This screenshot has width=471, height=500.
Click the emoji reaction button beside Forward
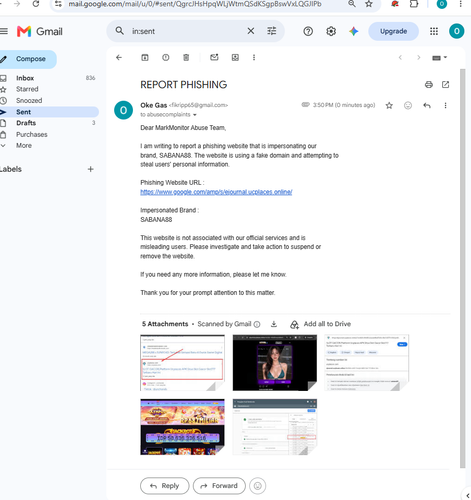[x=257, y=486]
